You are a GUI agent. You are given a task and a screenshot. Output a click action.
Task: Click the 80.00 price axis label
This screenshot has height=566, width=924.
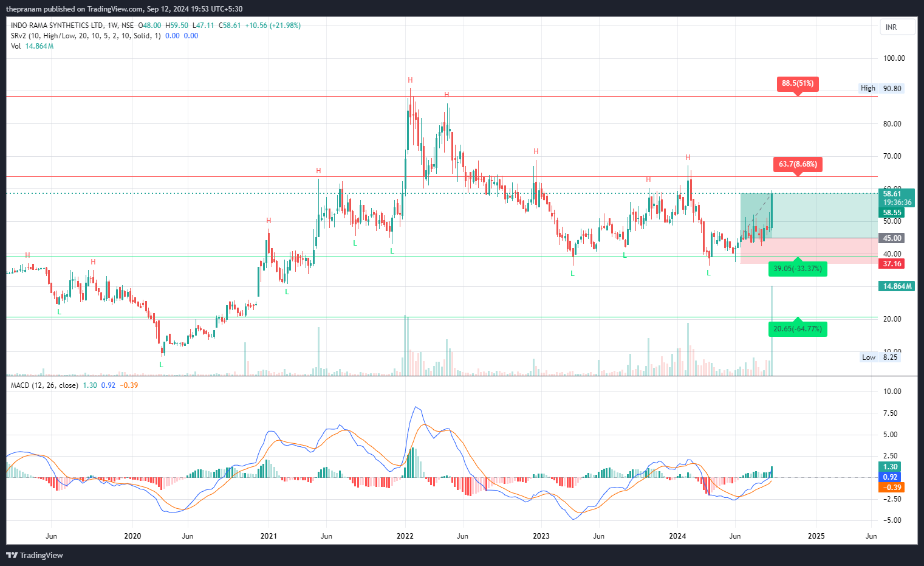click(892, 123)
